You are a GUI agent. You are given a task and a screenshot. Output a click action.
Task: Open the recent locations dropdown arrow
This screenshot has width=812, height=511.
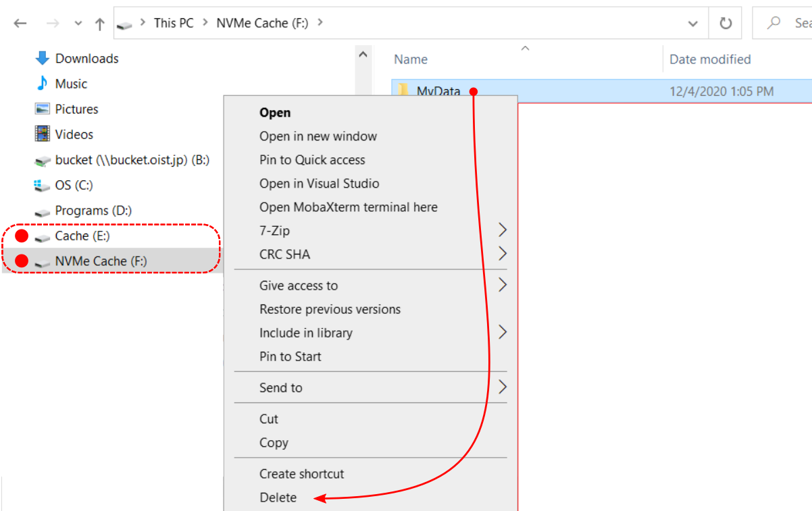coord(78,24)
